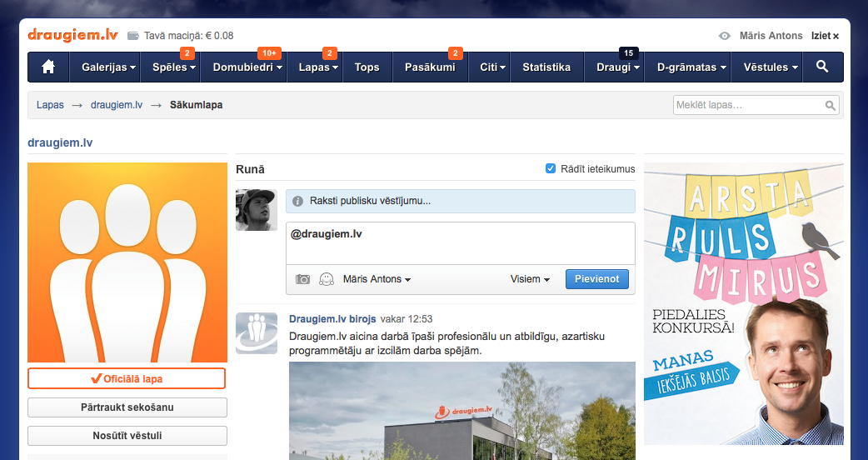Go to draugiem.lv in the breadcrumb

[x=117, y=105]
